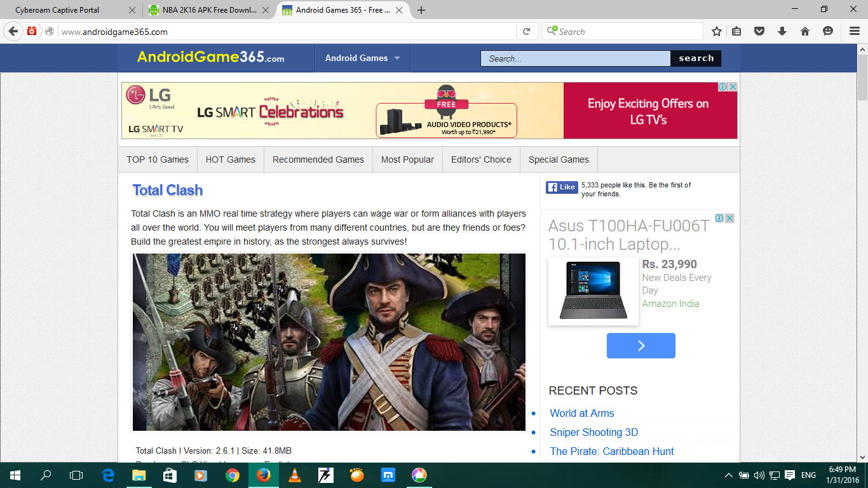Click the blue arrow button on Asus ad
The height and width of the screenshot is (488, 868).
coord(641,346)
